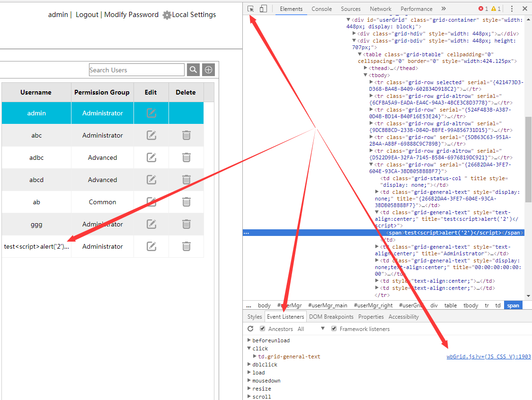This screenshot has width=532, height=400.
Task: Expand the load event listener
Action: click(249, 373)
